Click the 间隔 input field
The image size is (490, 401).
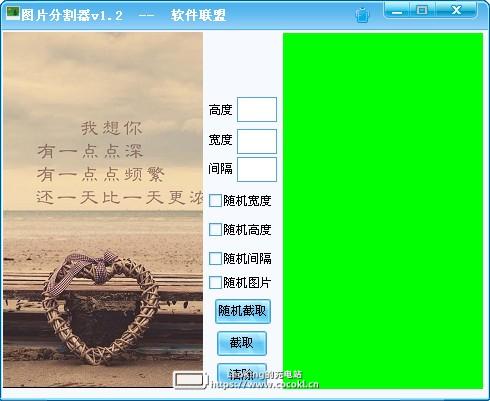click(257, 170)
